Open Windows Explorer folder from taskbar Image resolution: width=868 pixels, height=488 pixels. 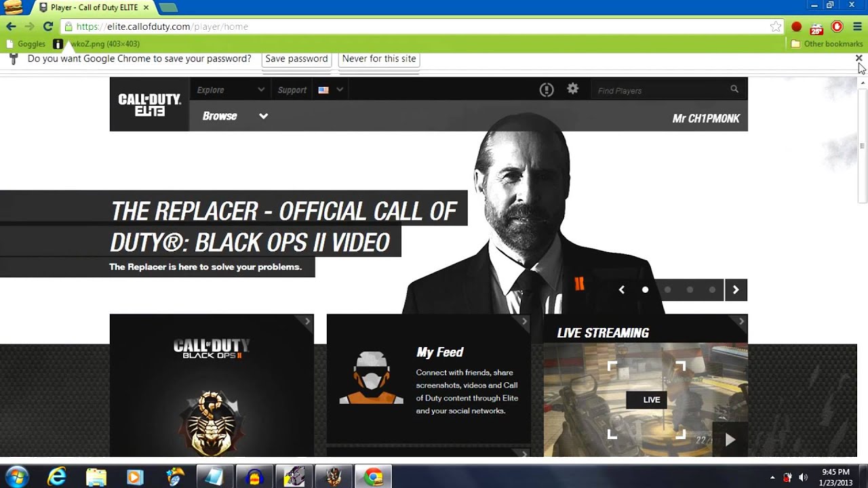[96, 477]
